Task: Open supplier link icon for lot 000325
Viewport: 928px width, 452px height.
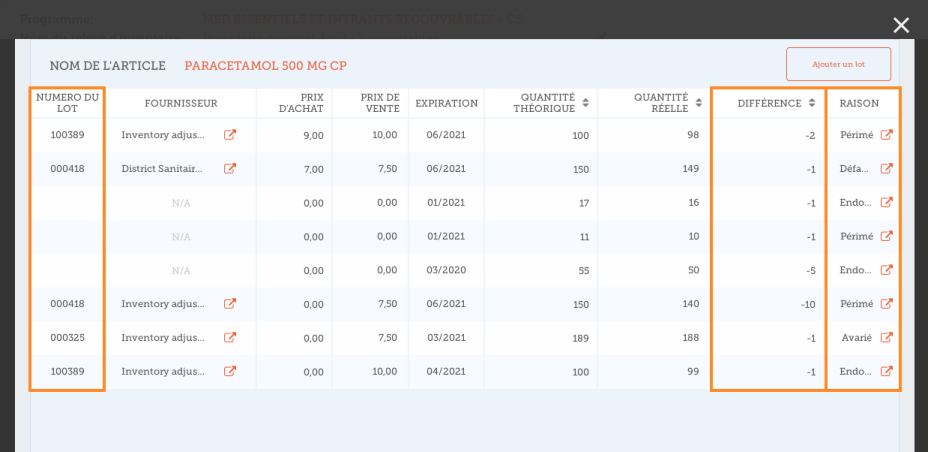Action: (230, 338)
